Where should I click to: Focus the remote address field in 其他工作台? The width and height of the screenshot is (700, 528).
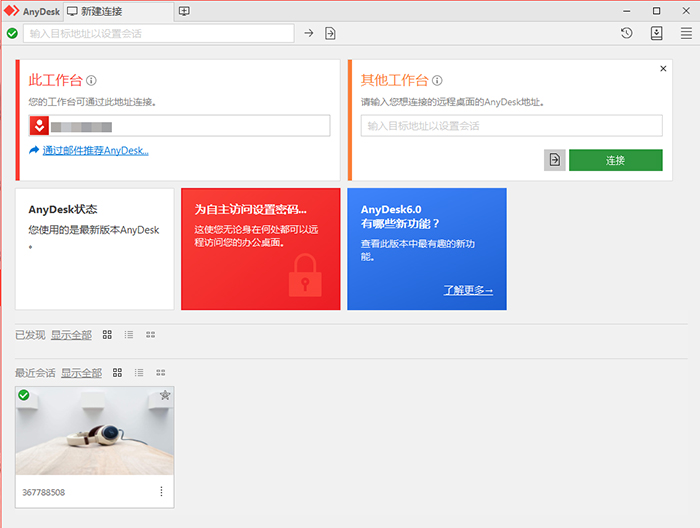512,126
